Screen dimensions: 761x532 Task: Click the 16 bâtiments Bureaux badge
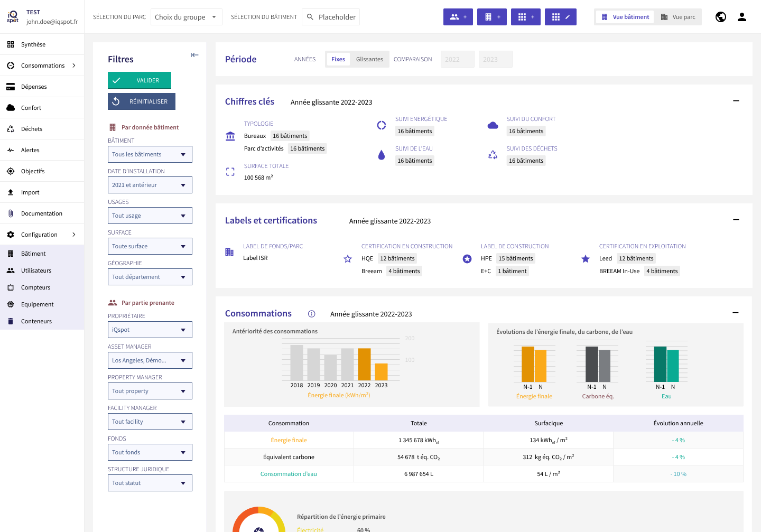pyautogui.click(x=290, y=136)
